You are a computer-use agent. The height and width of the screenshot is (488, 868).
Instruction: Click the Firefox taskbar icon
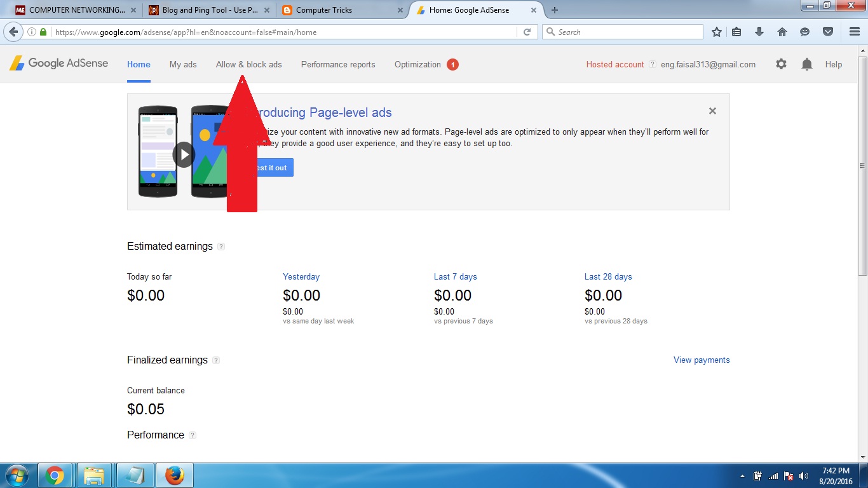click(x=174, y=475)
